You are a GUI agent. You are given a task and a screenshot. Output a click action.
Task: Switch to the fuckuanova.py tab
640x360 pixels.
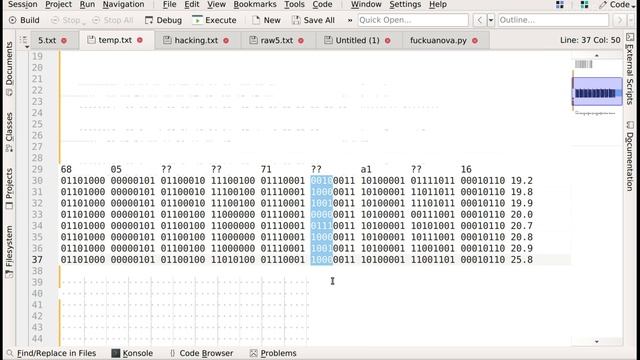pos(438,40)
